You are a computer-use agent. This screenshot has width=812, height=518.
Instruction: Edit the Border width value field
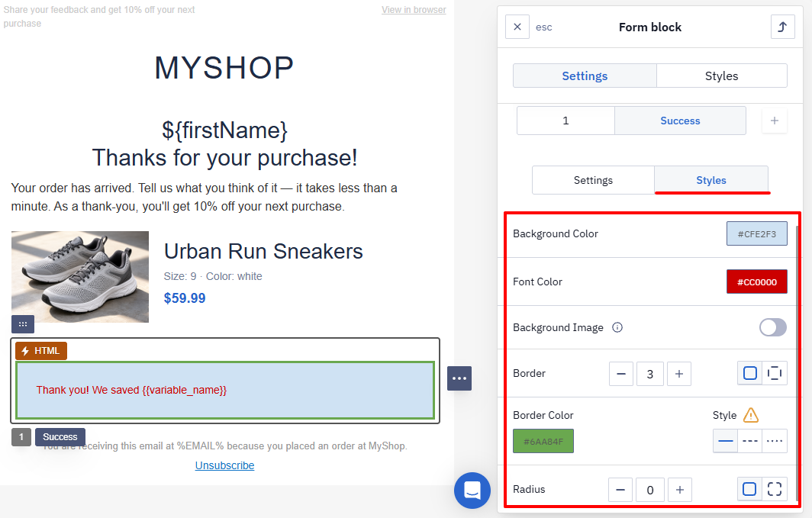[650, 374]
